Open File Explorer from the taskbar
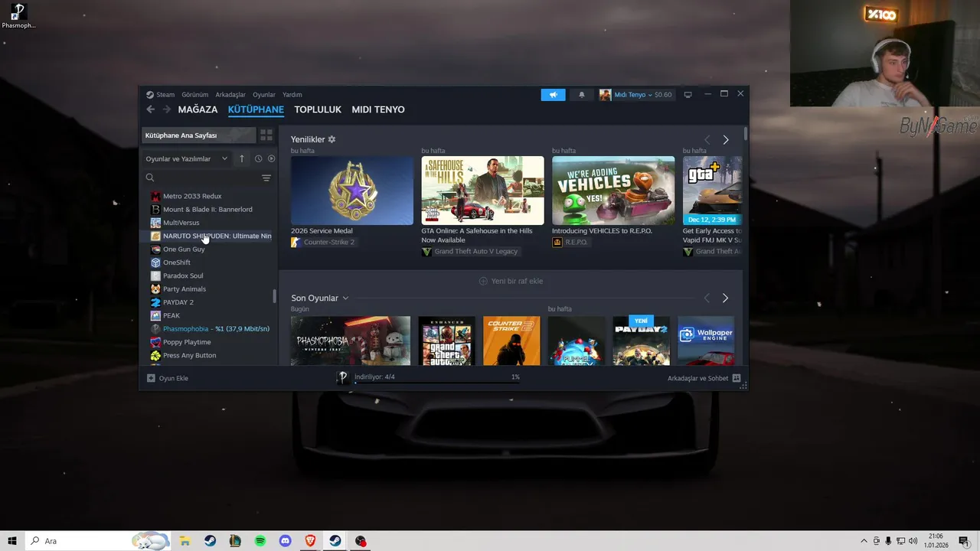The width and height of the screenshot is (980, 551). tap(185, 541)
